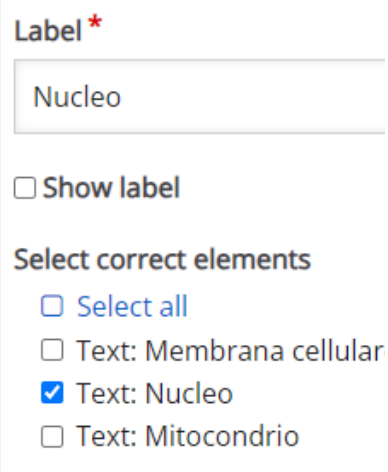Click into the Label input field
Viewport: 388px width, 472px height.
coord(200,97)
